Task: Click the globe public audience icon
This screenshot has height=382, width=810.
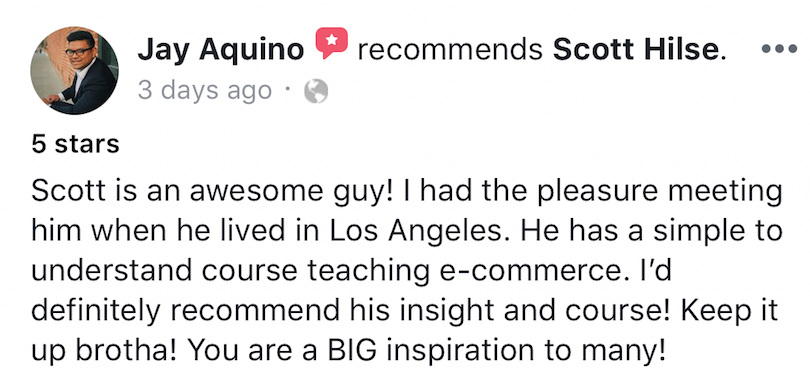Action: (x=316, y=91)
